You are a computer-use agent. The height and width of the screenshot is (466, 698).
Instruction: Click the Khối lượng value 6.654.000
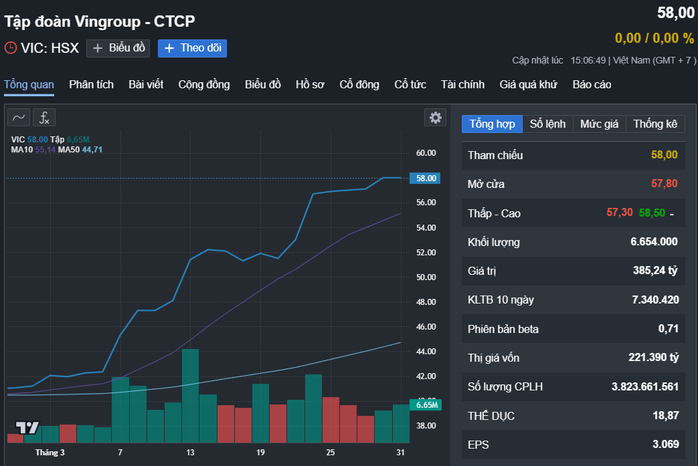click(x=654, y=242)
